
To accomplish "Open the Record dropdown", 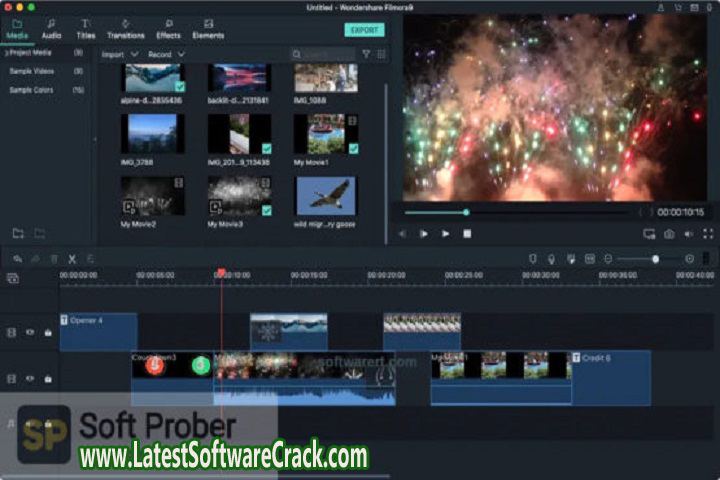I will tap(165, 54).
